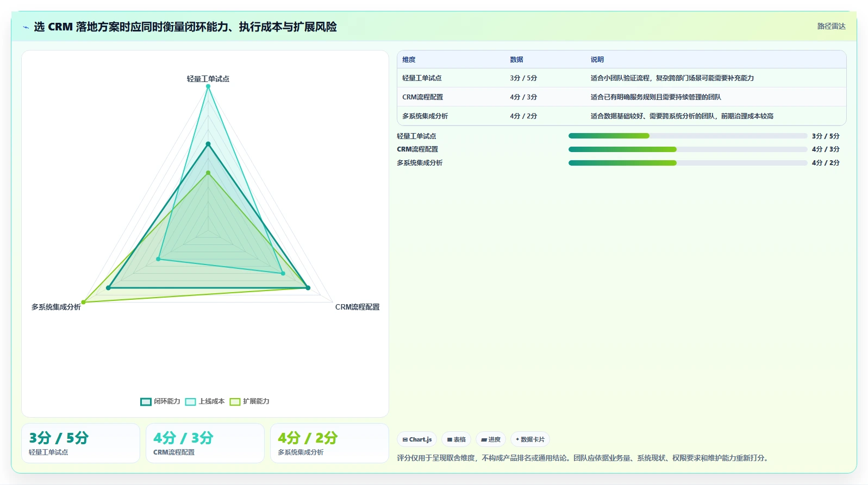Toggle the 扩展能力 legend series

pyautogui.click(x=249, y=401)
